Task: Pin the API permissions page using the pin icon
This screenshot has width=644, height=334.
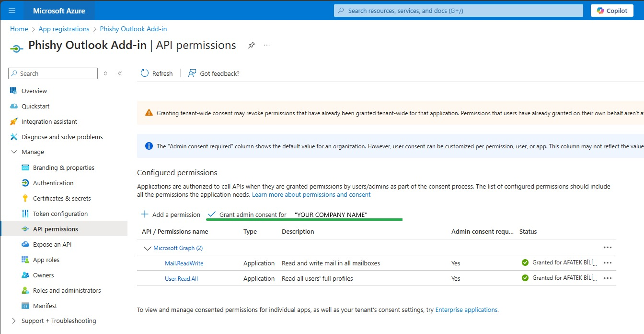Action: click(251, 45)
